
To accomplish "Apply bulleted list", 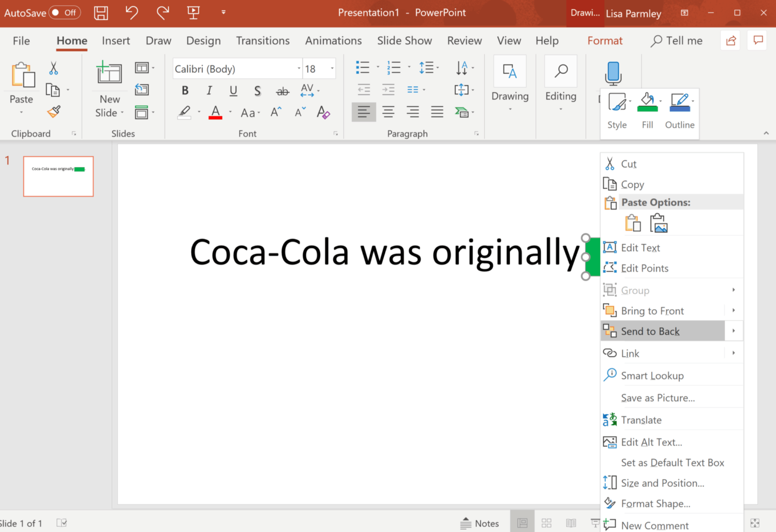I will pos(363,67).
